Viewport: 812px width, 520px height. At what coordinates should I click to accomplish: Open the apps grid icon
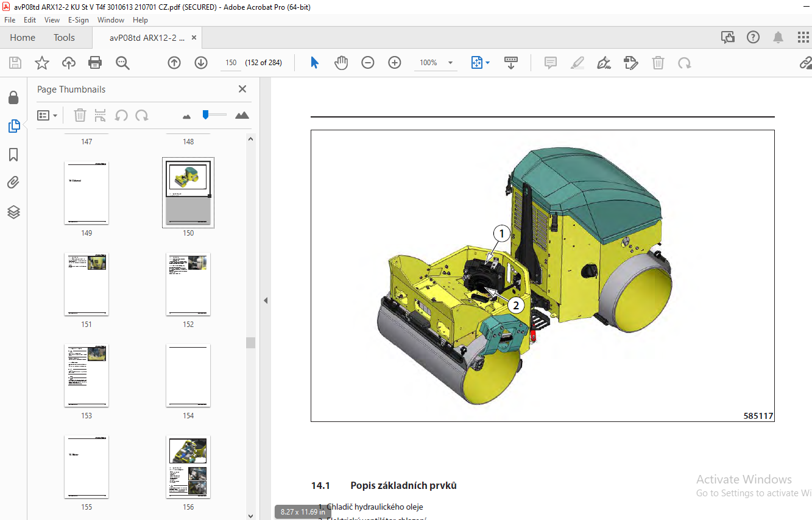(x=803, y=37)
